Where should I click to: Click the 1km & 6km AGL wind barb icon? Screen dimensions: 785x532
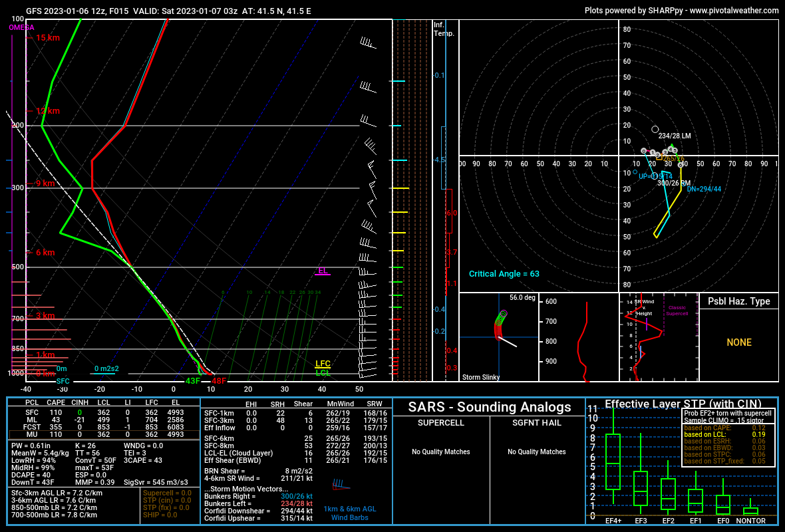point(341,485)
